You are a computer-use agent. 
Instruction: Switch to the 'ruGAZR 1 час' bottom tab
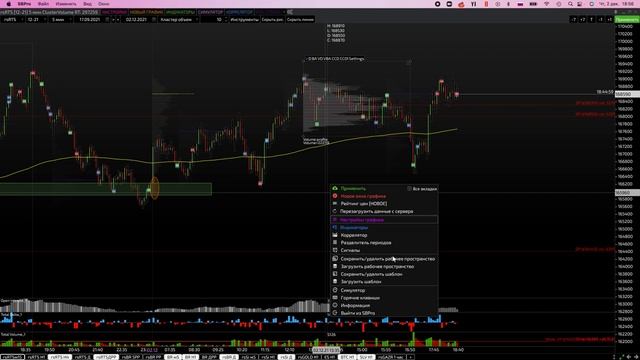click(390, 357)
